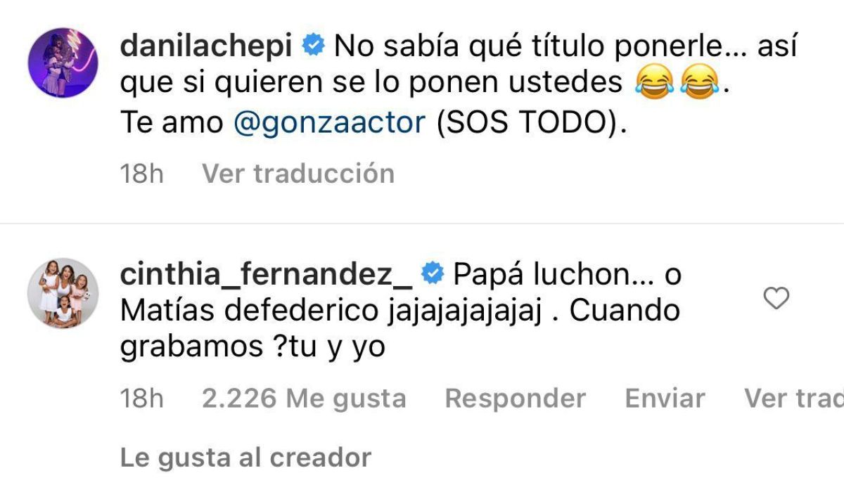Visit the cinthia_fernandez_ username link
Screen dimensions: 844x504
click(x=266, y=276)
